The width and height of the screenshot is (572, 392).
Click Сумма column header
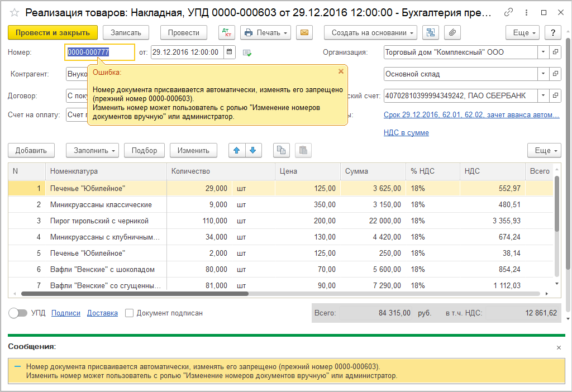click(373, 171)
